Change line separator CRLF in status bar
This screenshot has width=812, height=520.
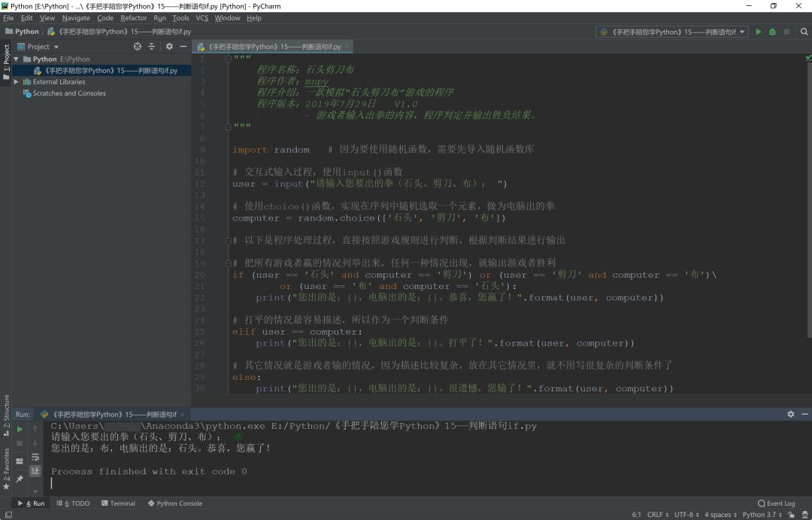pos(658,514)
